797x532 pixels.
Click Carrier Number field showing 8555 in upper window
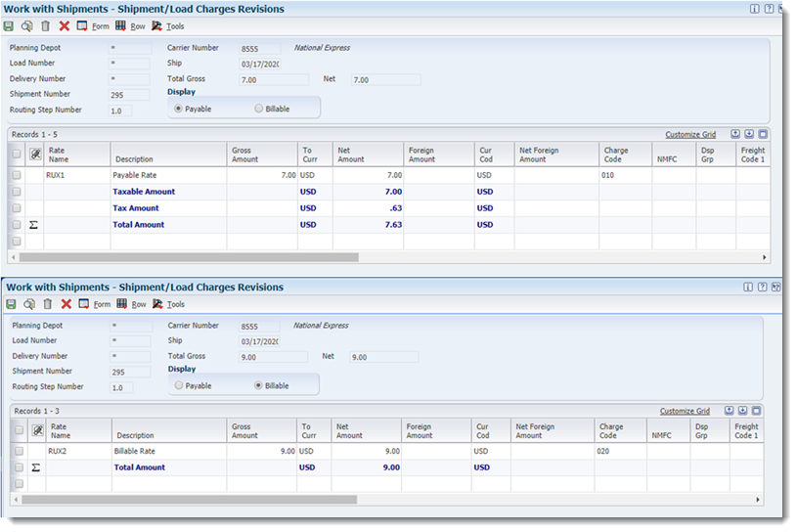(x=260, y=49)
